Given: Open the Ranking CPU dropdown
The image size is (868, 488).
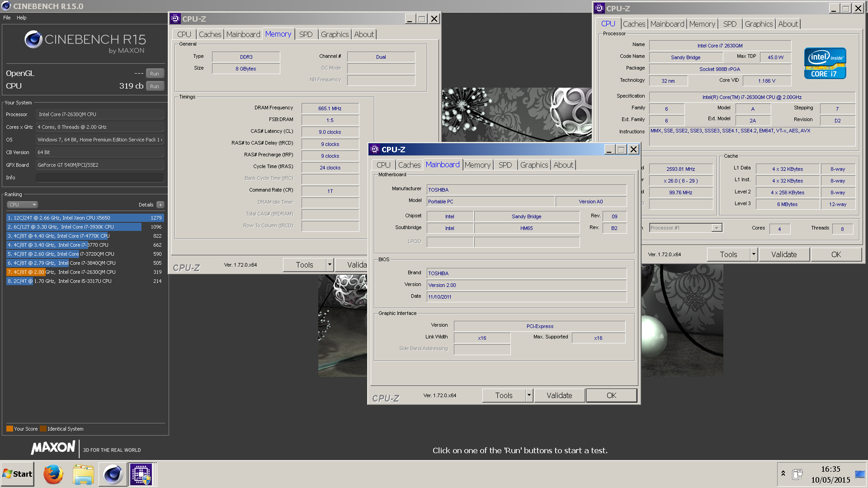Looking at the screenshot, I should click(x=22, y=205).
